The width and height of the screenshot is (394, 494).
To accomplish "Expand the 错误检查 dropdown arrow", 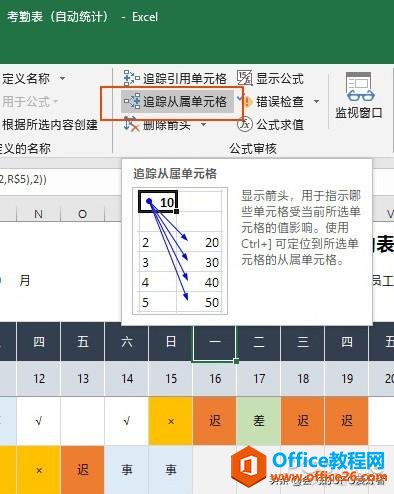I will point(316,101).
